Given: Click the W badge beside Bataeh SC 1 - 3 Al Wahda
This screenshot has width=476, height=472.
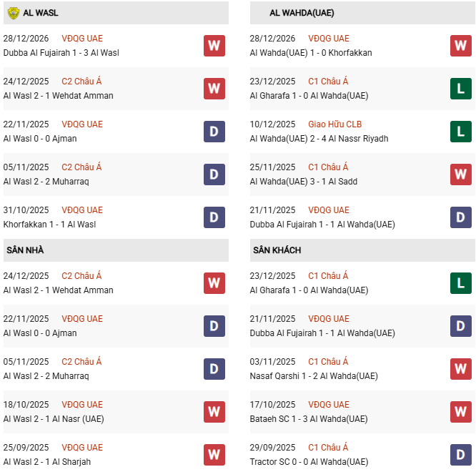Looking at the screenshot, I should pyautogui.click(x=460, y=412).
